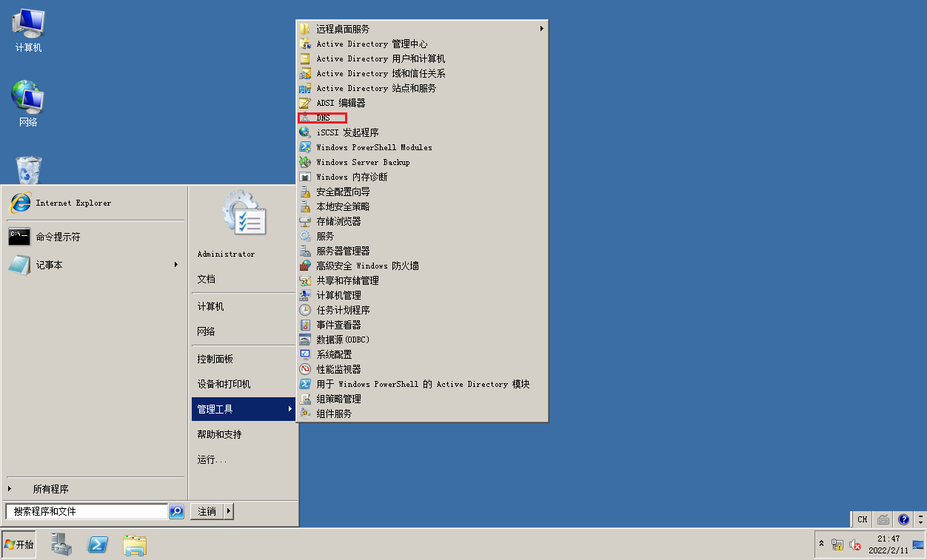Viewport: 927px width, 560px height.
Task: Click the network tray icon
Action: (838, 545)
